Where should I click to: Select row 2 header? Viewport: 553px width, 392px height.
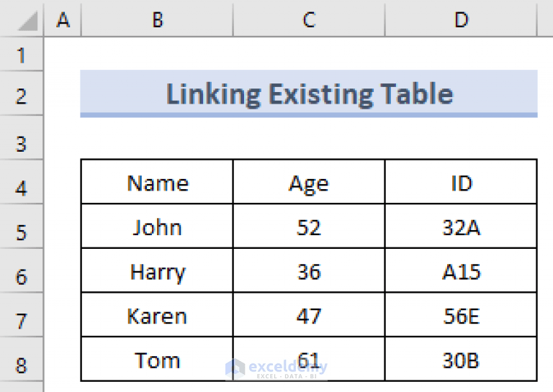pyautogui.click(x=22, y=94)
